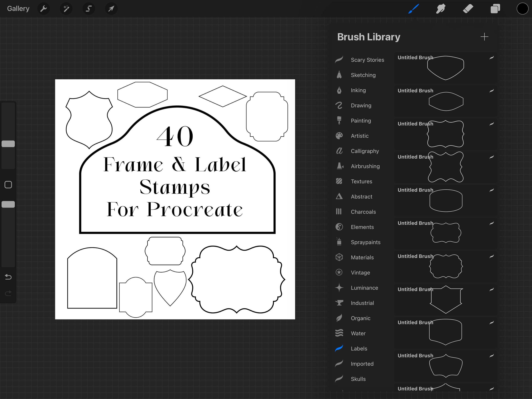
Task: Select the Eraser tool
Action: 468,9
